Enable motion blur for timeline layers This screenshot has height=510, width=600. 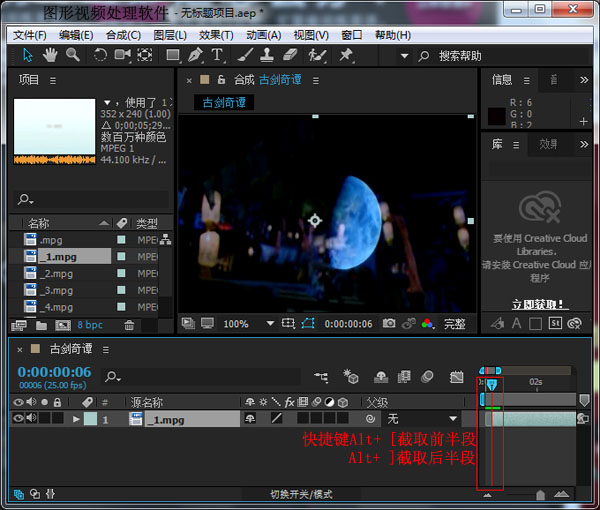click(x=427, y=377)
